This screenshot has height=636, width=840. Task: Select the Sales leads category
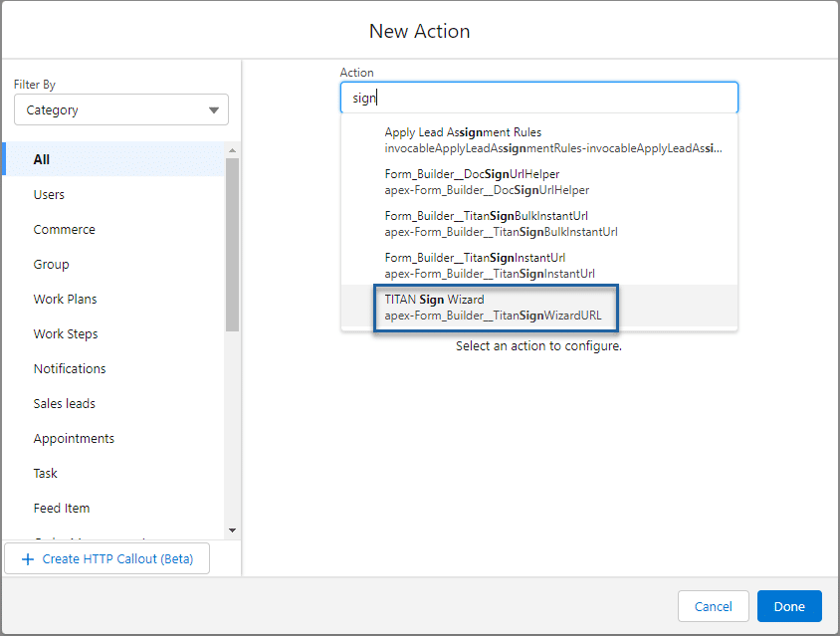click(x=65, y=404)
